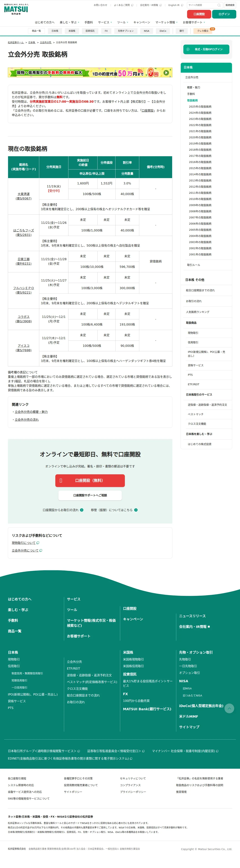Click 松井証券ホーム in the breadcrumb

coord(16,42)
